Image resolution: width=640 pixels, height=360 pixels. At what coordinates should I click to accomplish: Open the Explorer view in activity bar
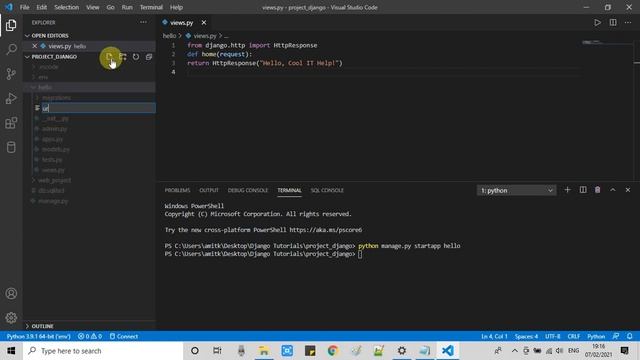[x=11, y=25]
